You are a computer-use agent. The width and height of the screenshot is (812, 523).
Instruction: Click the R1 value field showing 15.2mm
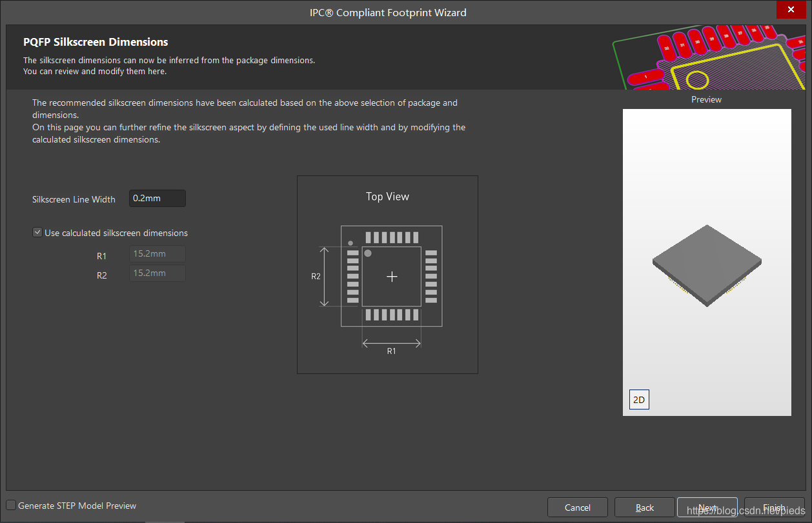coord(157,254)
